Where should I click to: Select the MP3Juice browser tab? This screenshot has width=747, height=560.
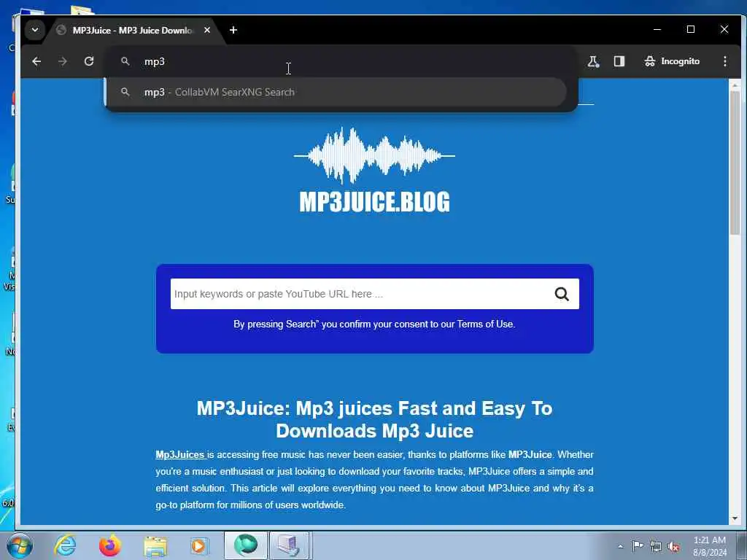point(132,30)
